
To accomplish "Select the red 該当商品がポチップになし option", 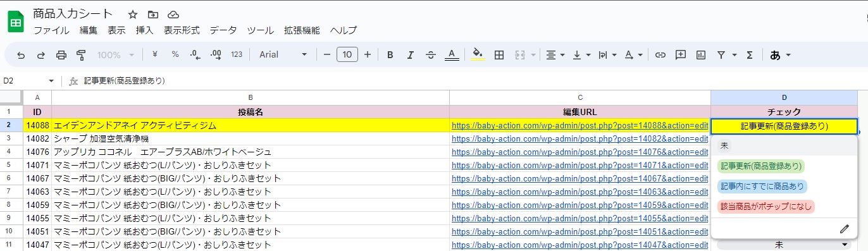I will pyautogui.click(x=766, y=206).
